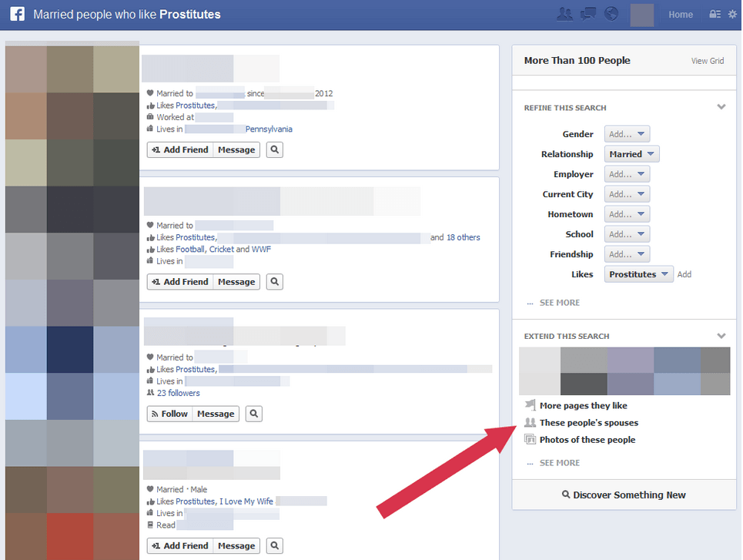Open Pennsylvania location link

(x=269, y=129)
